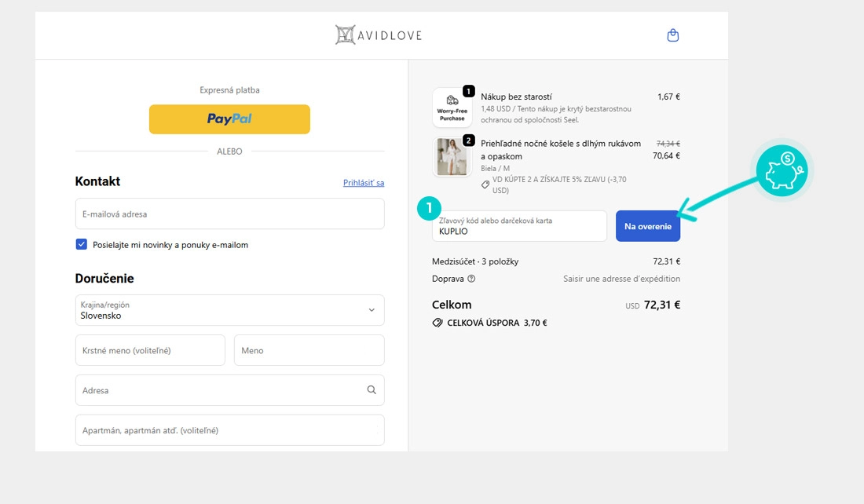Click the 70,64 € discounted price
Image resolution: width=864 pixels, height=504 pixels.
pos(666,156)
